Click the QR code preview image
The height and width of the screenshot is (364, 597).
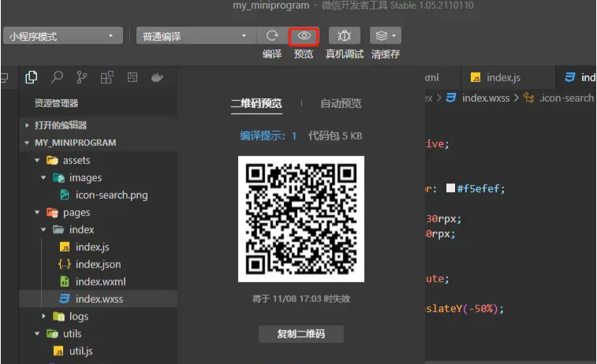[301, 219]
